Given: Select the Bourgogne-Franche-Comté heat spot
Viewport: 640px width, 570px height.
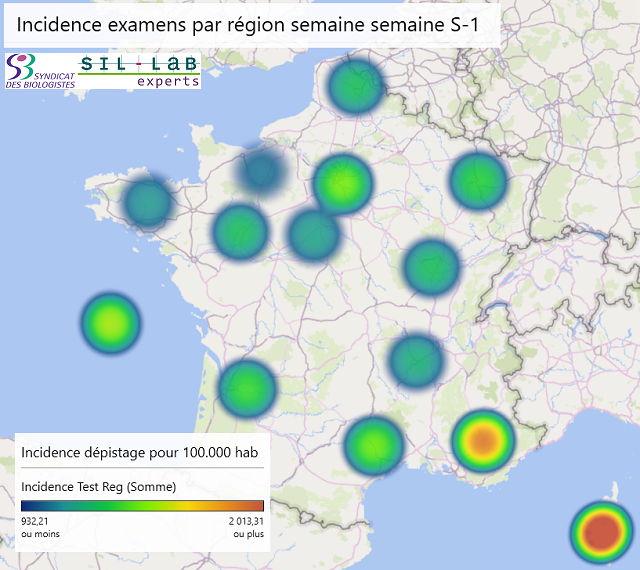Looking at the screenshot, I should pos(431,267).
